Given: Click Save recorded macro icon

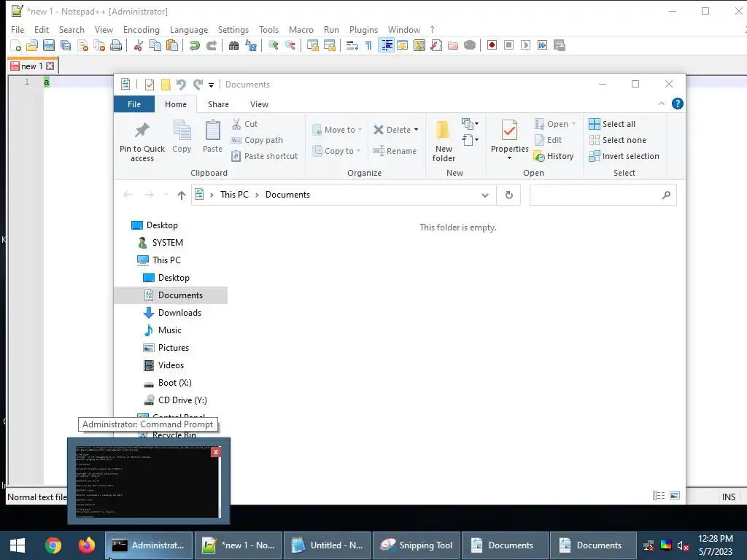Looking at the screenshot, I should [560, 45].
